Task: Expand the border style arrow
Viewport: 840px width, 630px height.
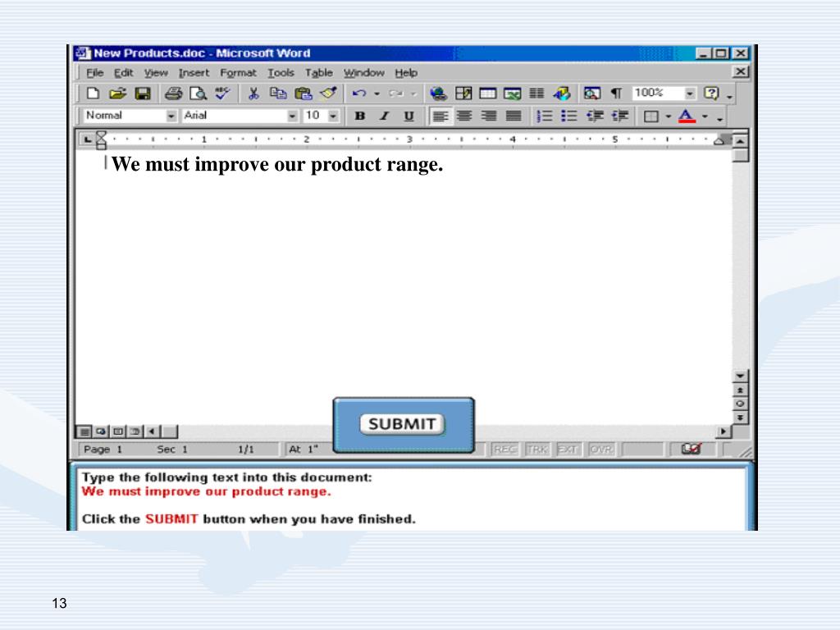Action: pyautogui.click(x=668, y=116)
